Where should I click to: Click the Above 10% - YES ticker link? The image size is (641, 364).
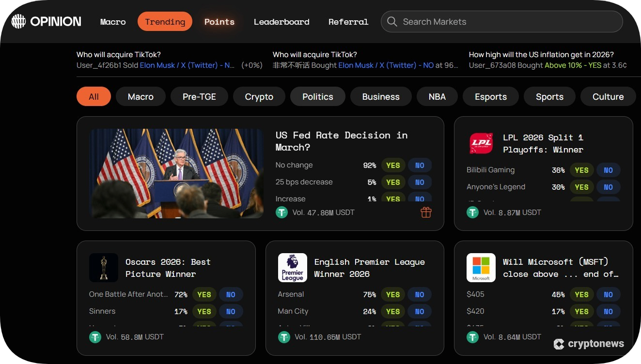pos(573,65)
